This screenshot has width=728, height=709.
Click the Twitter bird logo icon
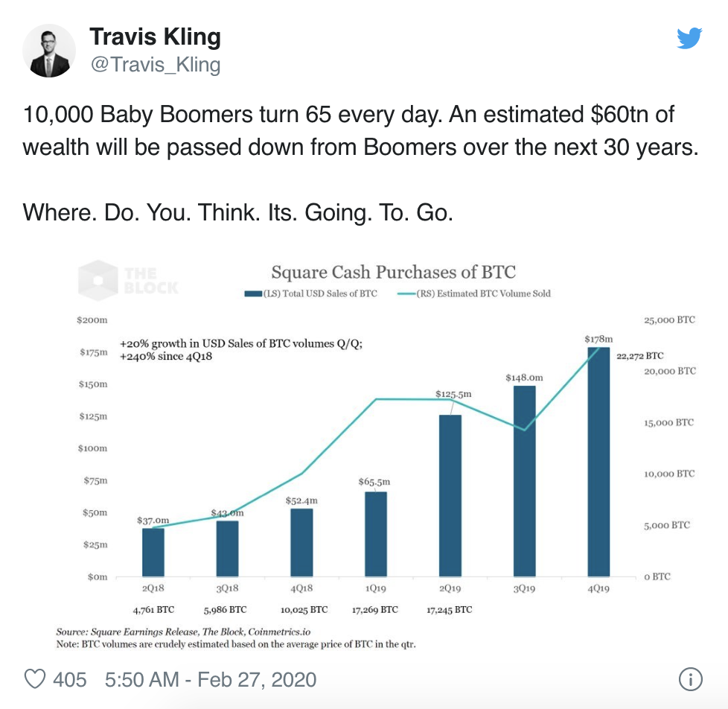click(689, 38)
